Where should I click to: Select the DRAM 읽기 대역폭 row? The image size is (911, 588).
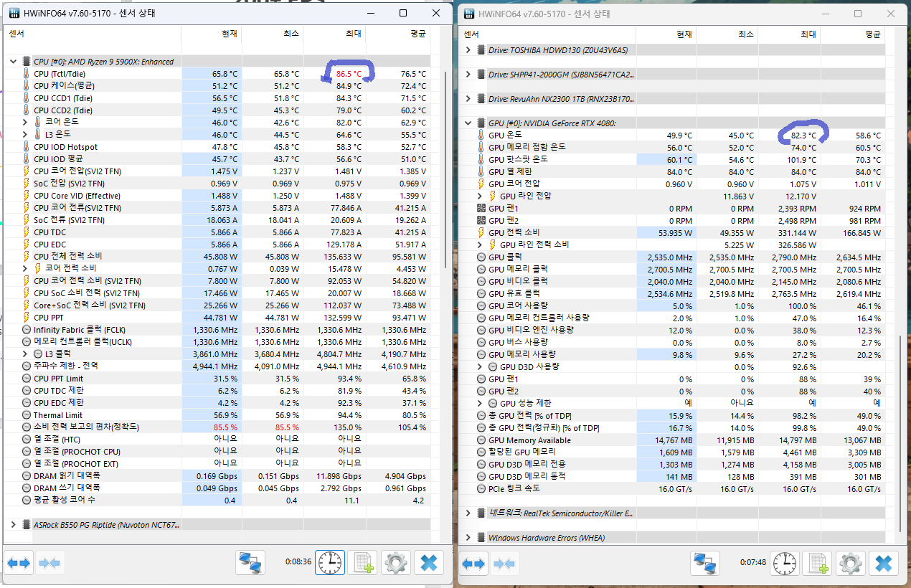[217, 476]
